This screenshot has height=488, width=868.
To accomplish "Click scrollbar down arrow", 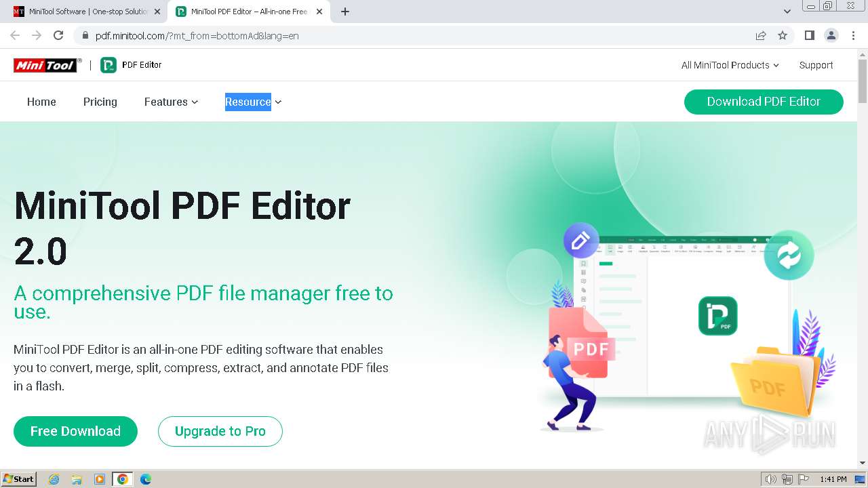I will (x=863, y=463).
